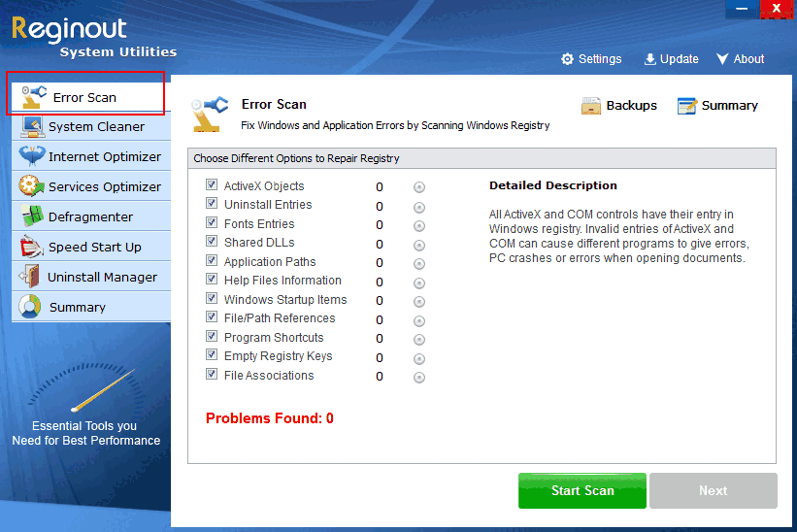797x532 pixels.
Task: Open the System Cleaner section
Action: pos(91,126)
